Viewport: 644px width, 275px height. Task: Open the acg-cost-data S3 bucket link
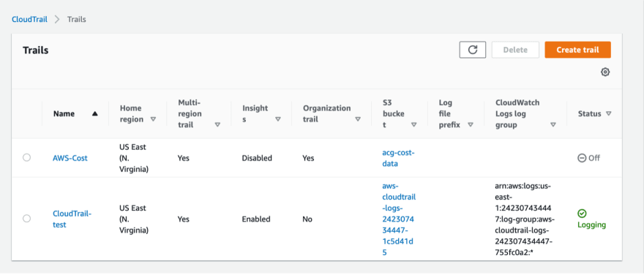(x=398, y=158)
